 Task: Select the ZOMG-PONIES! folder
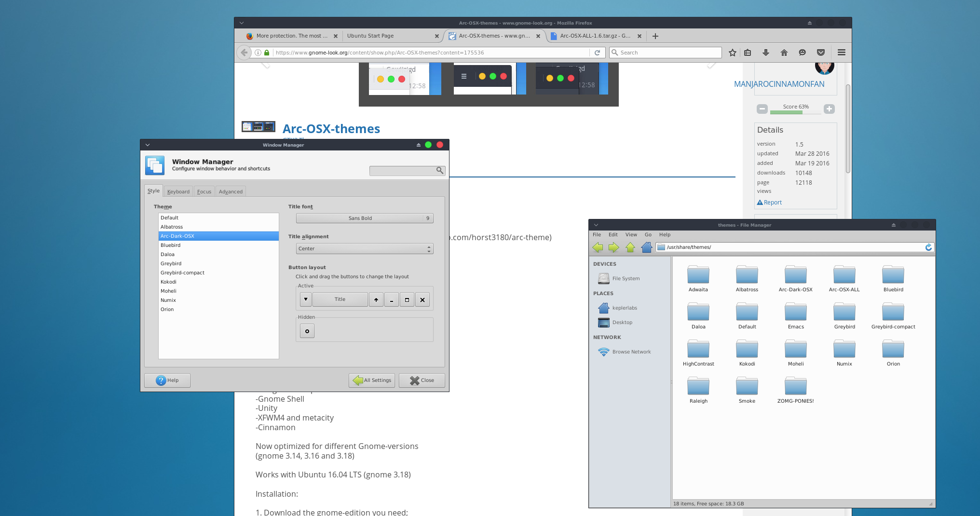pos(796,390)
